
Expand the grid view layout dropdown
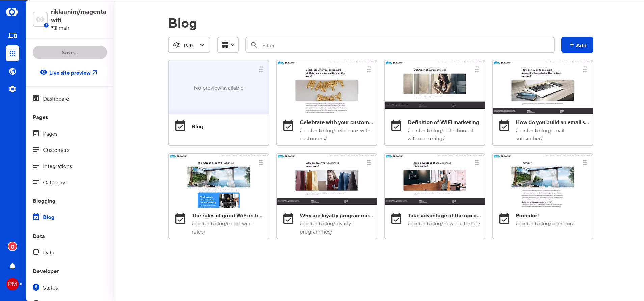coord(228,45)
